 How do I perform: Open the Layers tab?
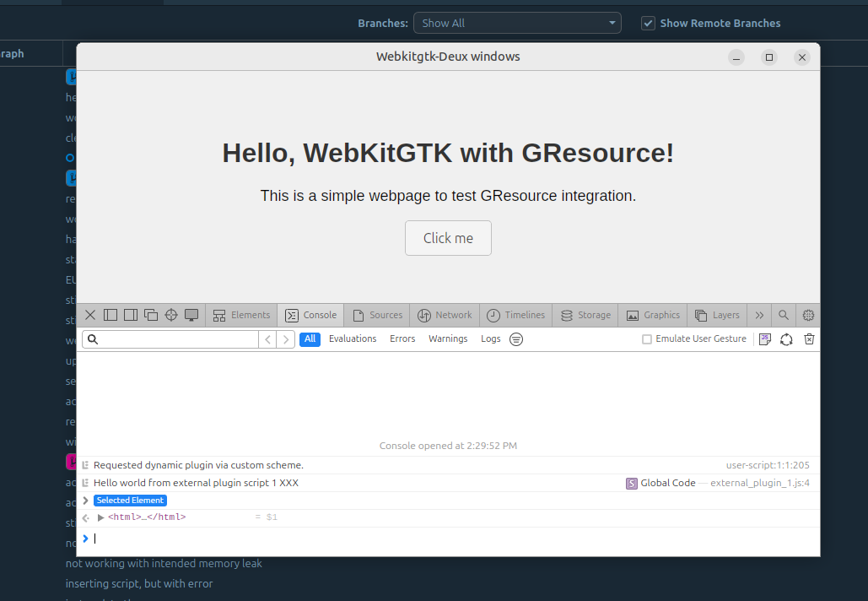click(x=717, y=315)
